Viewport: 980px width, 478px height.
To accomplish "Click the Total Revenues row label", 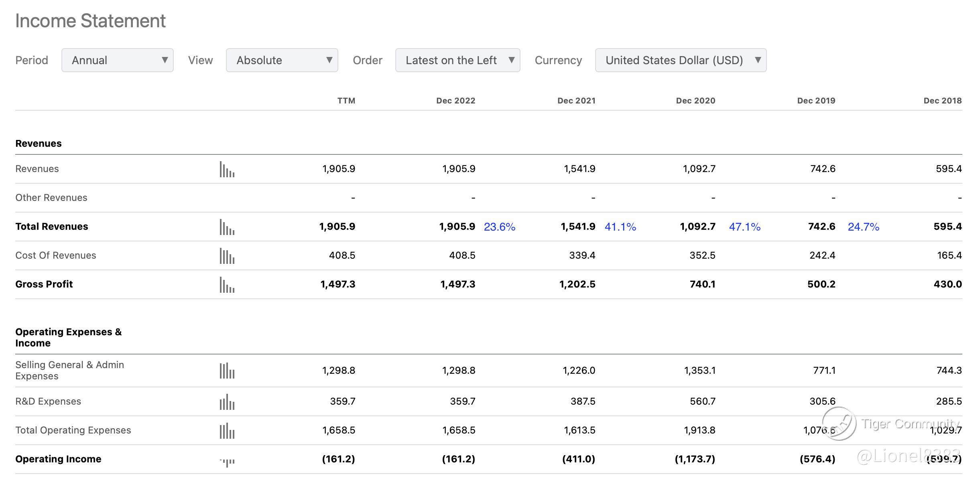I will 52,227.
